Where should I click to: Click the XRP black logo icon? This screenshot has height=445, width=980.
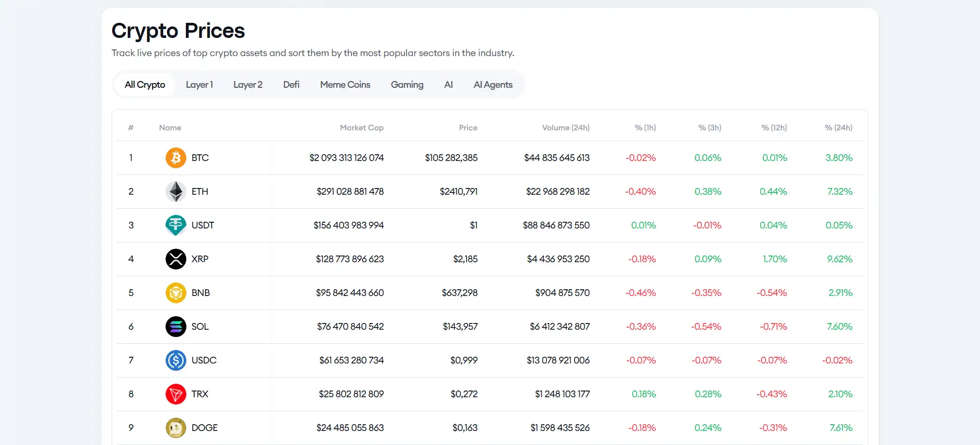click(x=175, y=259)
